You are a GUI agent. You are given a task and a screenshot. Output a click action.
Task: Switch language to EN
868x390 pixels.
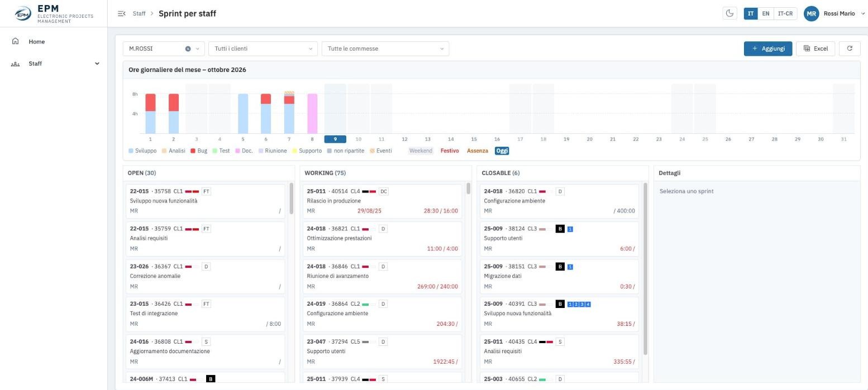[766, 14]
